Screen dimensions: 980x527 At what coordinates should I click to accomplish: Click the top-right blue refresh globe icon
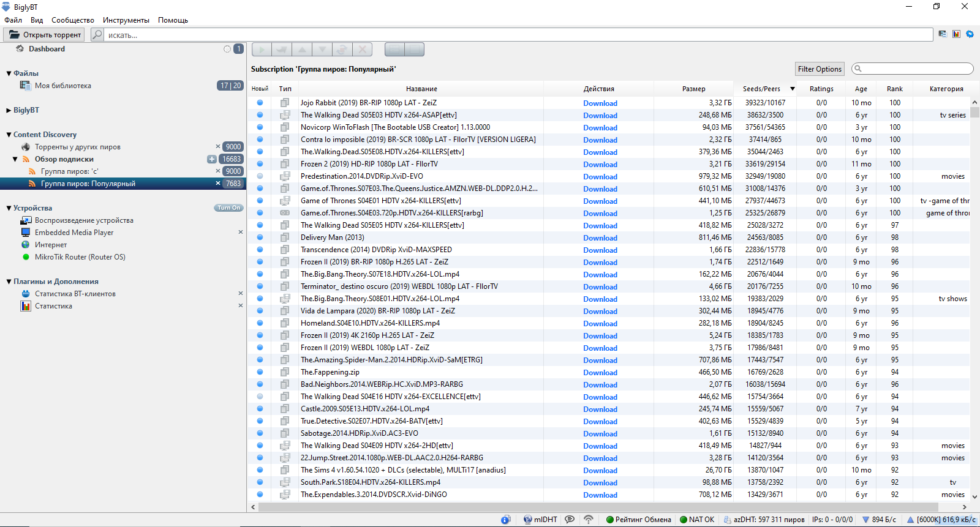(970, 34)
